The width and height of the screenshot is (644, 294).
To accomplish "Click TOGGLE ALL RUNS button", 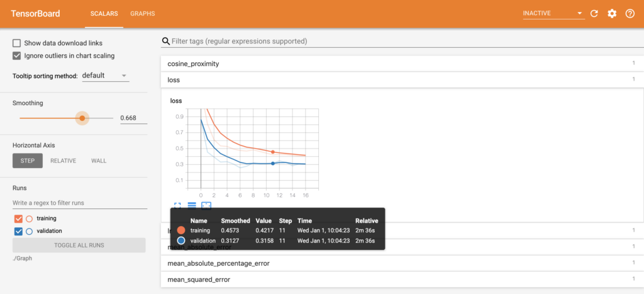I will [x=79, y=245].
